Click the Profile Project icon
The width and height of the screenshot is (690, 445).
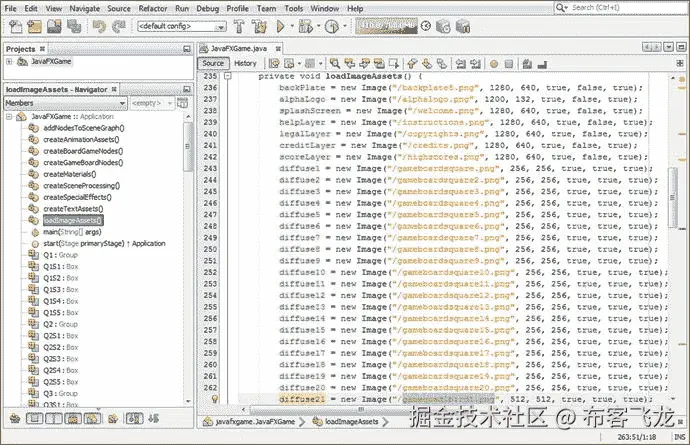tap(331, 27)
